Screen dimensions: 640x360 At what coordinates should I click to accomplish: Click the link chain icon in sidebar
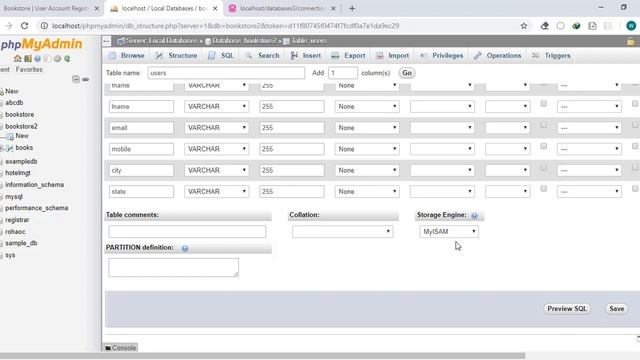click(85, 79)
